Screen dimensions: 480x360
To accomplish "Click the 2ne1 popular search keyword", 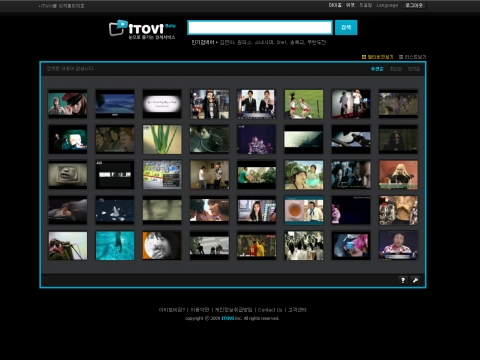I will point(282,42).
